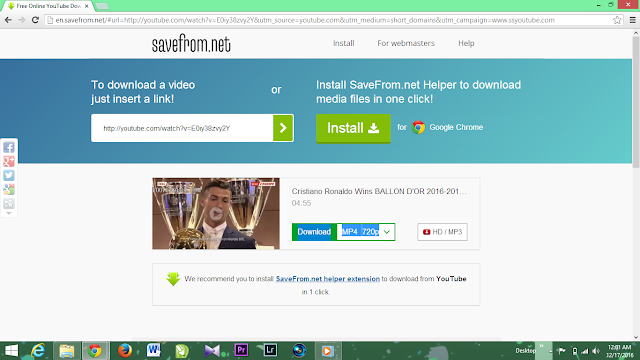Submit the link with green arrow button
This screenshot has width=640, height=360.
tap(283, 128)
